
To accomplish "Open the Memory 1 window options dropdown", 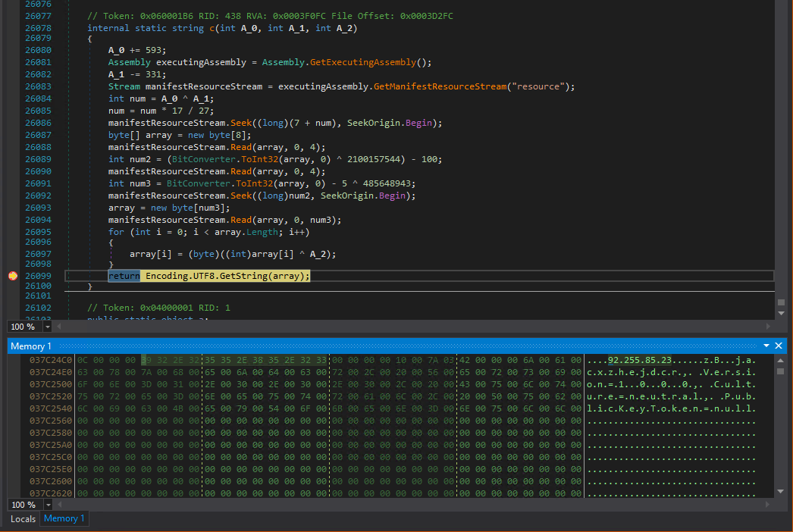I will (x=766, y=346).
